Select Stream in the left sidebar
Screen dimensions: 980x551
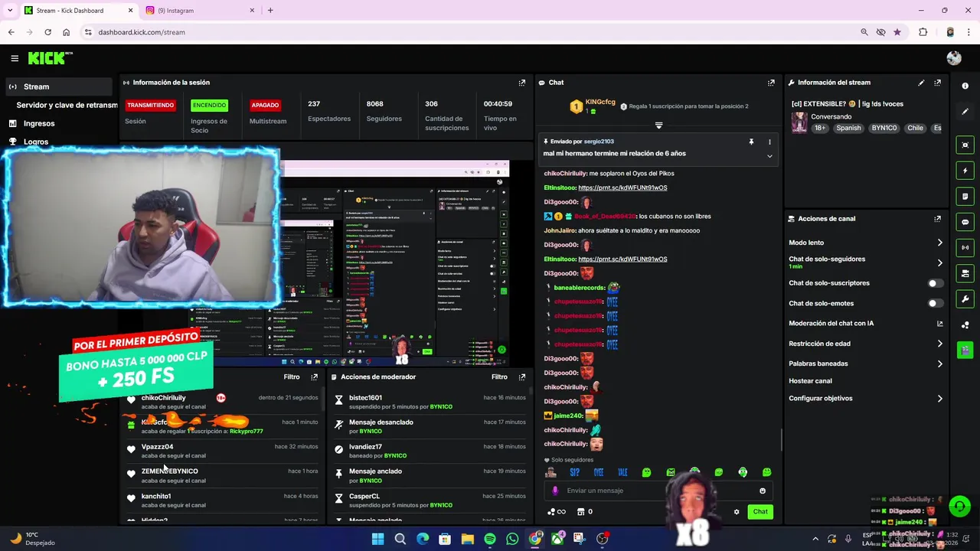(59, 86)
